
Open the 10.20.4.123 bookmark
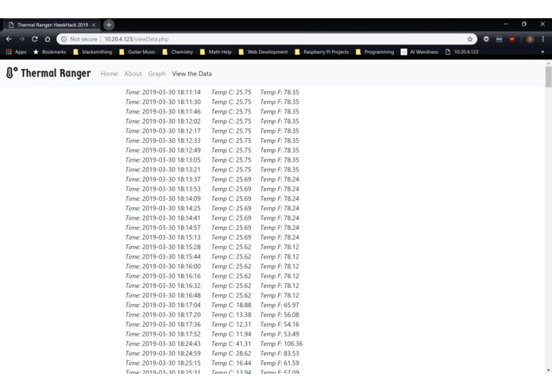[462, 52]
